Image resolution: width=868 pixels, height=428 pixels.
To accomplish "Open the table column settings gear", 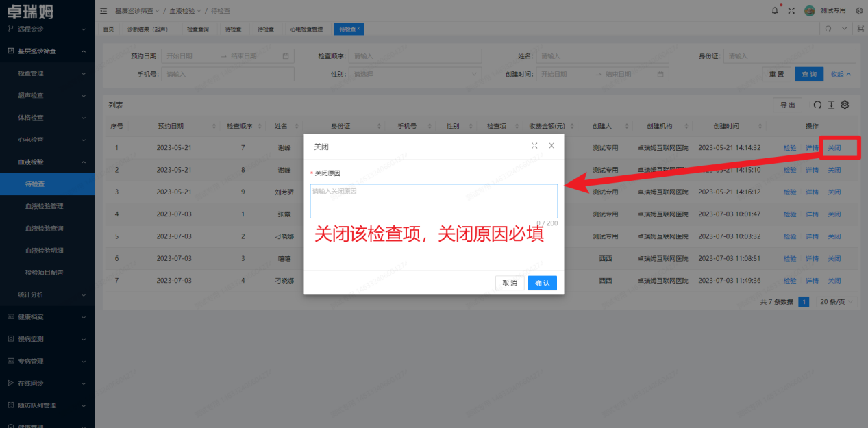I will 845,105.
